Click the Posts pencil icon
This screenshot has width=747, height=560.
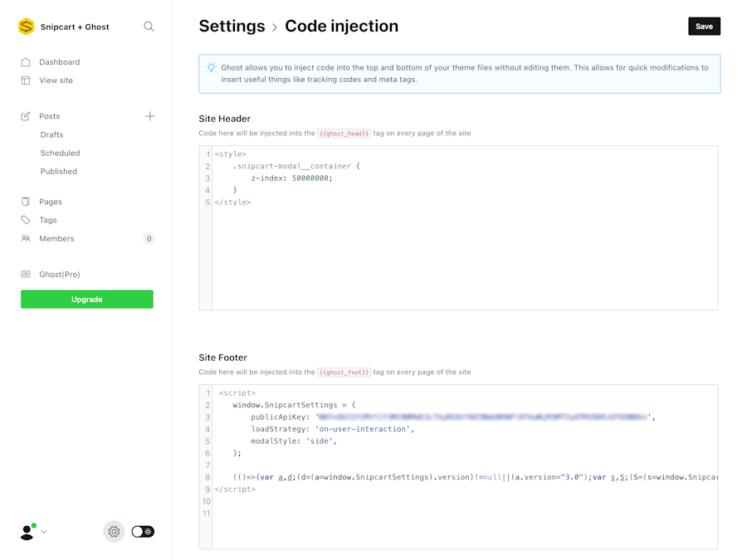pyautogui.click(x=26, y=116)
